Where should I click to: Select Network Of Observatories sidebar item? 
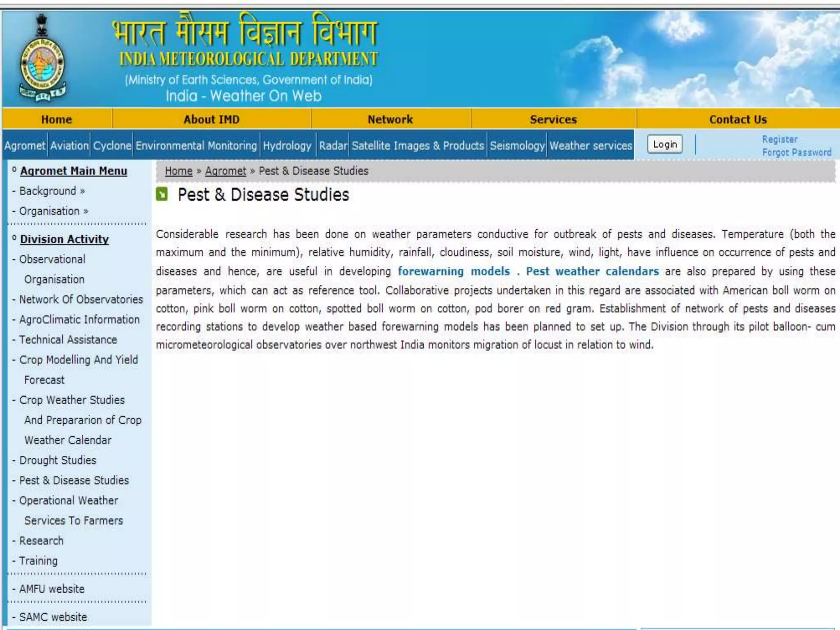(81, 299)
